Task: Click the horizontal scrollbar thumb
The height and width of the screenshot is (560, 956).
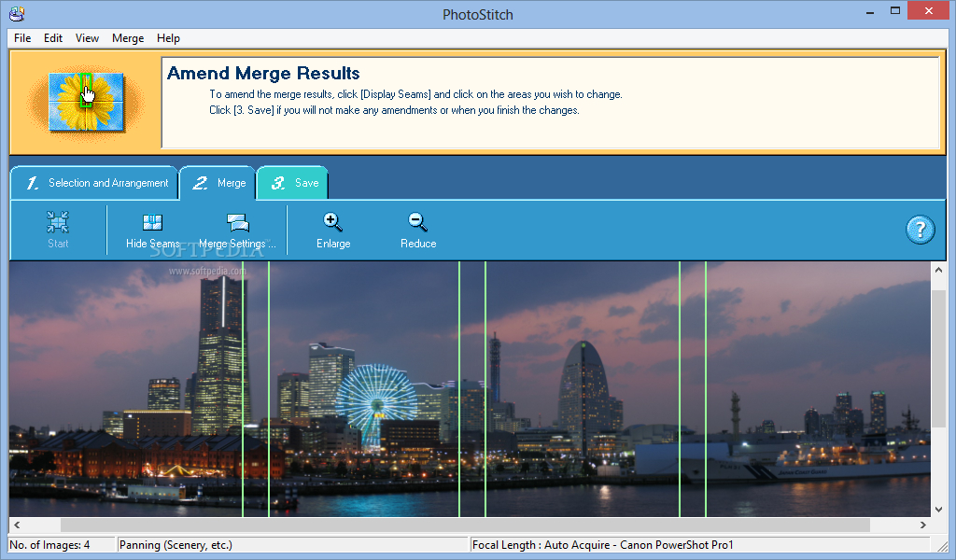Action: pos(465,525)
